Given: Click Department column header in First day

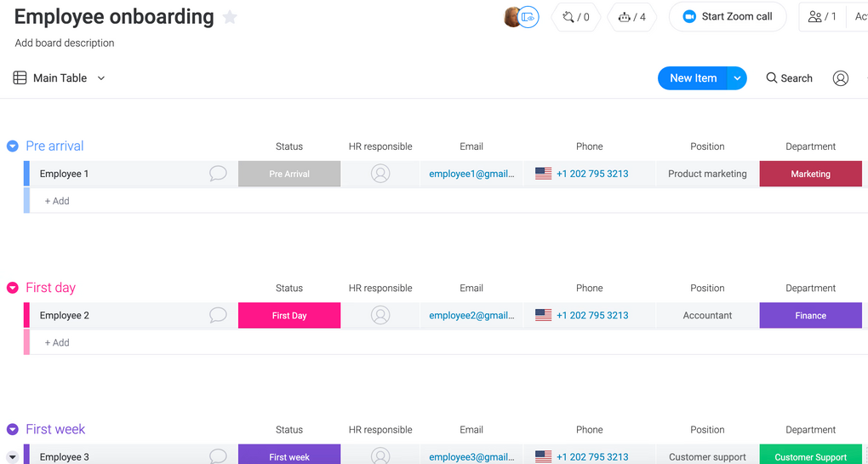Looking at the screenshot, I should pyautogui.click(x=811, y=289).
